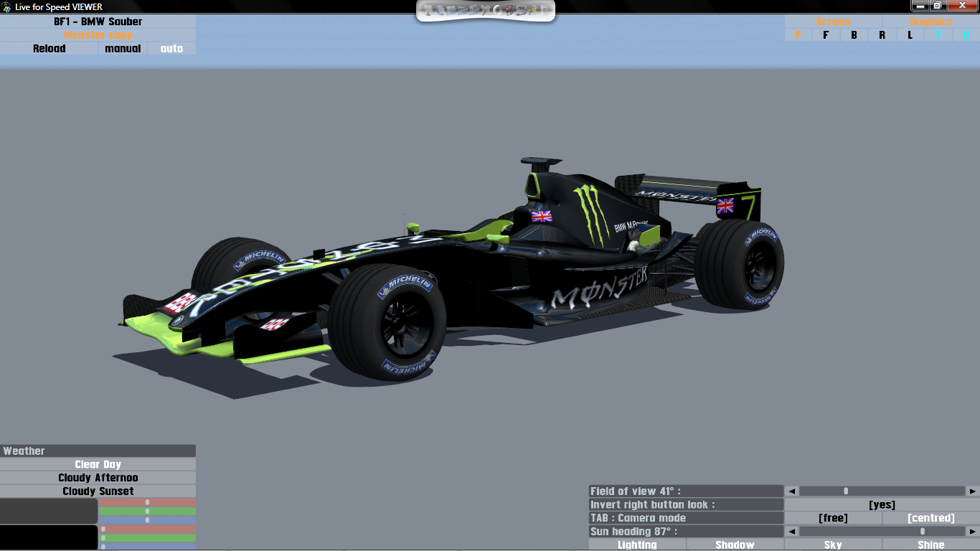
Task: Adjust the blue slider beside the gray swatch
Action: pos(147,519)
